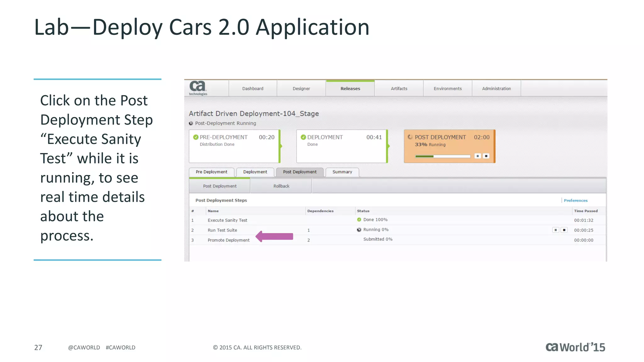Click the Pre-Deployment green check icon
The image size is (644, 362).
click(196, 137)
